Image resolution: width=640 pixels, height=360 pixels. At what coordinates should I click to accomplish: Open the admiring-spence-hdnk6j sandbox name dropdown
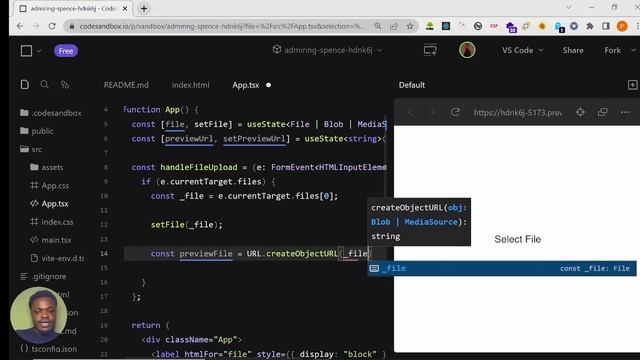[328, 50]
